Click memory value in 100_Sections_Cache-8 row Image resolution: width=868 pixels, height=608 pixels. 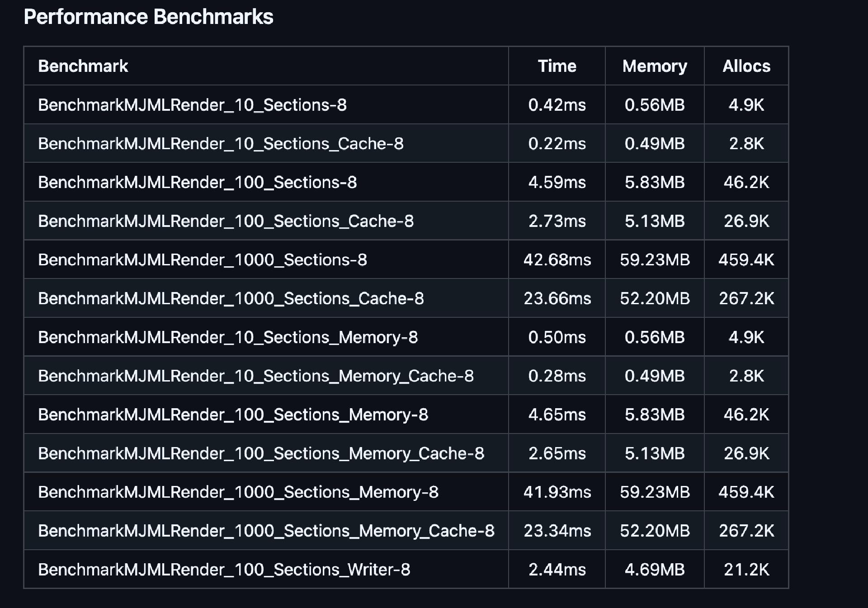click(x=655, y=221)
